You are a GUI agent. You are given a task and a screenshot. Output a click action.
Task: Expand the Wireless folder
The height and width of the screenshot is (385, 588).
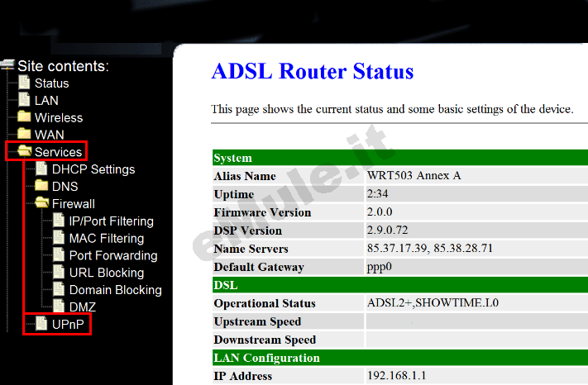[24, 116]
